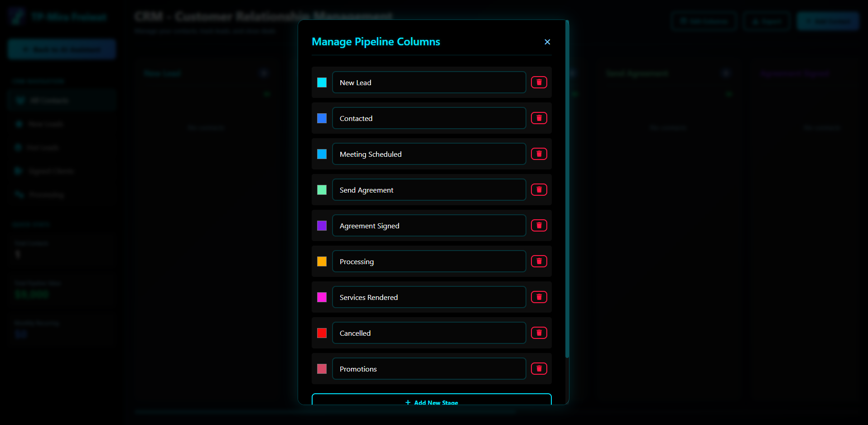Open the cyan New Lead color swatch
The width and height of the screenshot is (868, 425).
322,82
